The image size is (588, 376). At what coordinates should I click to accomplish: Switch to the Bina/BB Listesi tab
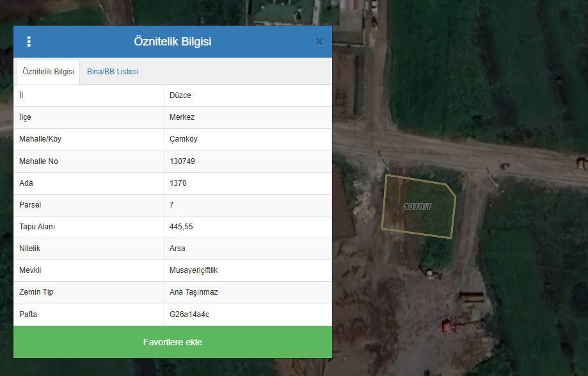coord(113,72)
